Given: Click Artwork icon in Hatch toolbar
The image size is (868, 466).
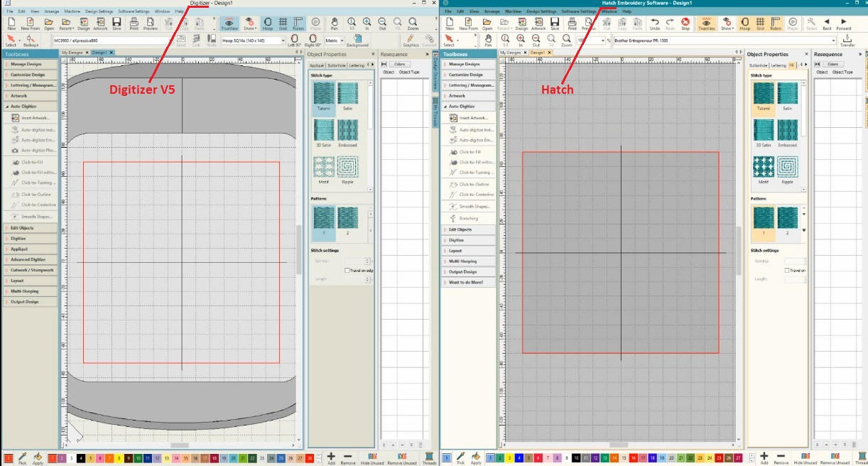Looking at the screenshot, I should (x=538, y=23).
